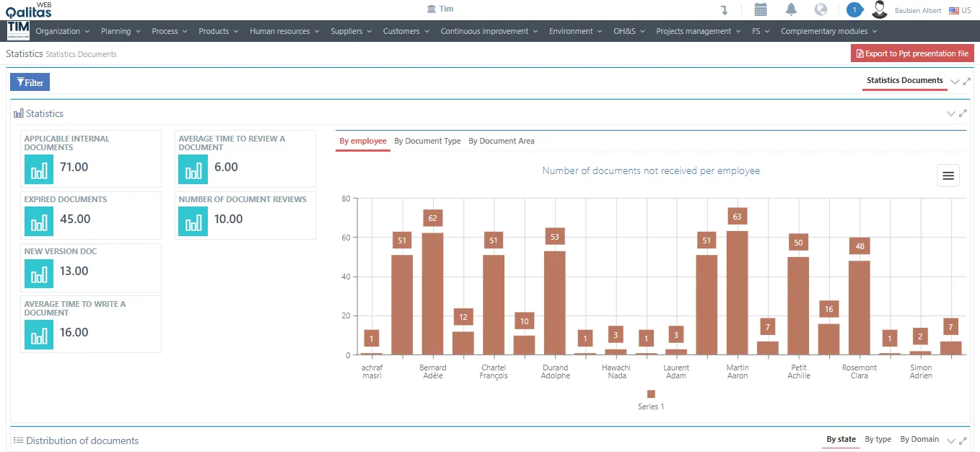Switch to the By Domain tab
Screen dimensions: 980x452
coord(919,439)
